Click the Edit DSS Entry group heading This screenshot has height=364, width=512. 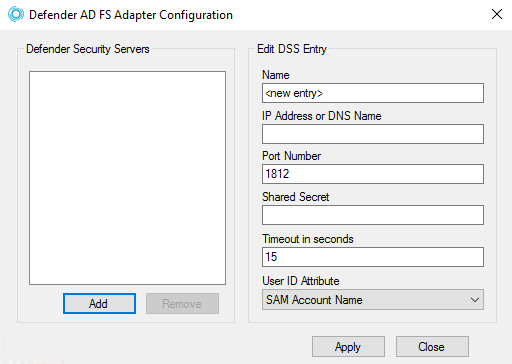(292, 49)
